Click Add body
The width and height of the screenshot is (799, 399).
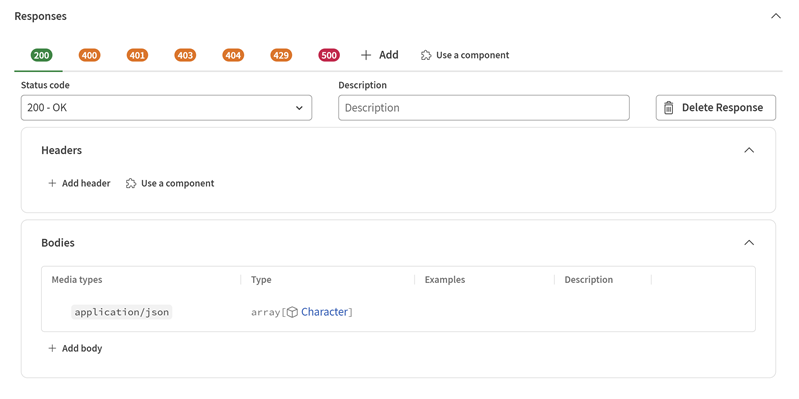75,349
